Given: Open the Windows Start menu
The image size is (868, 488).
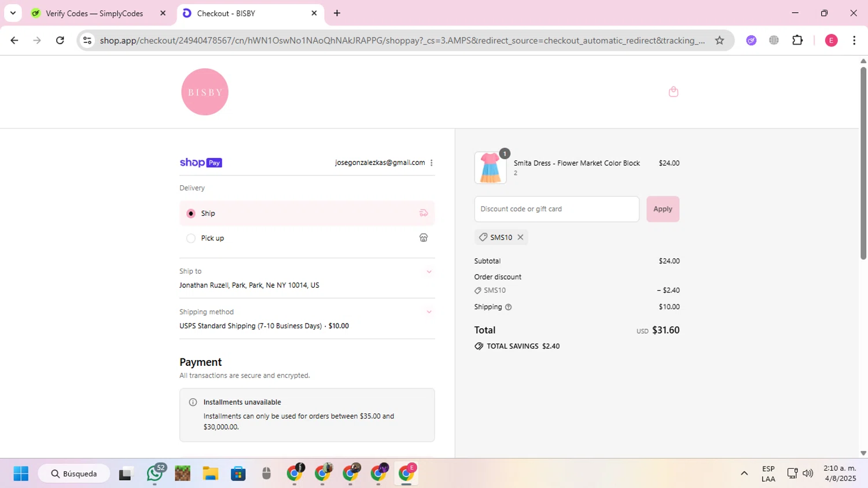Looking at the screenshot, I should (x=21, y=474).
